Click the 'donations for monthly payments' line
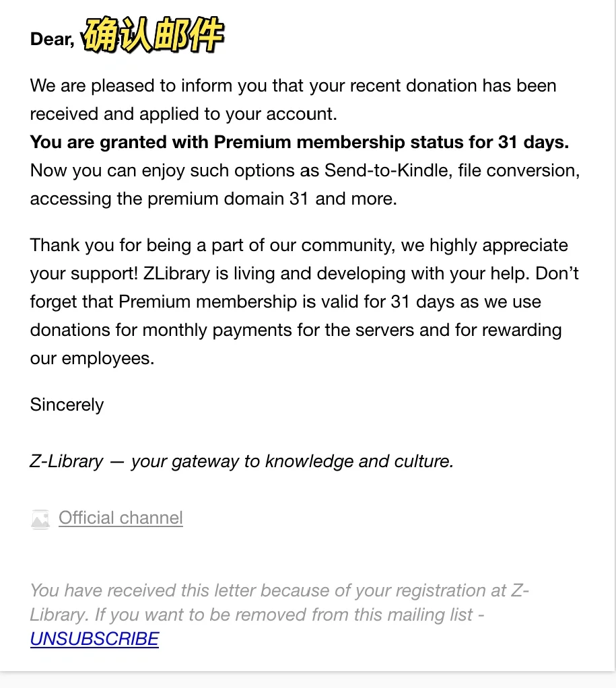This screenshot has height=688, width=616. 296,330
